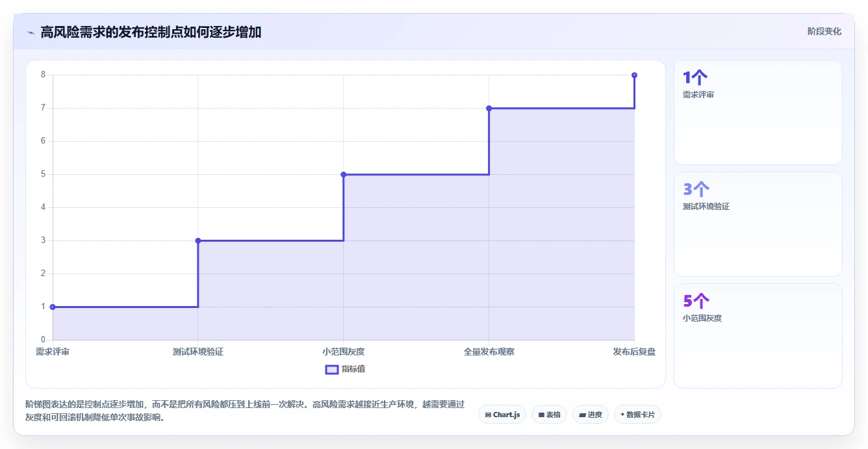Click the y-axis value 8
The width and height of the screenshot is (868, 449).
click(43, 75)
